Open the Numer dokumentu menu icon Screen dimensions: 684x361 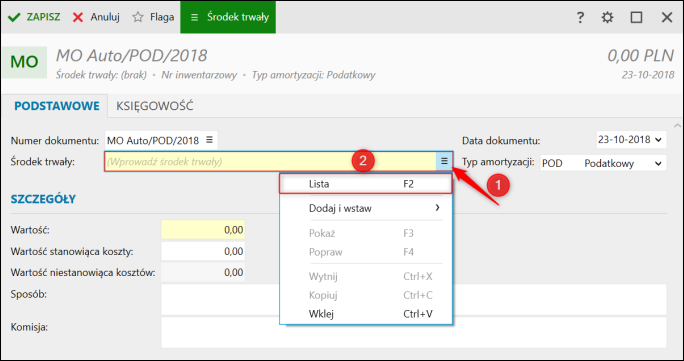point(209,140)
